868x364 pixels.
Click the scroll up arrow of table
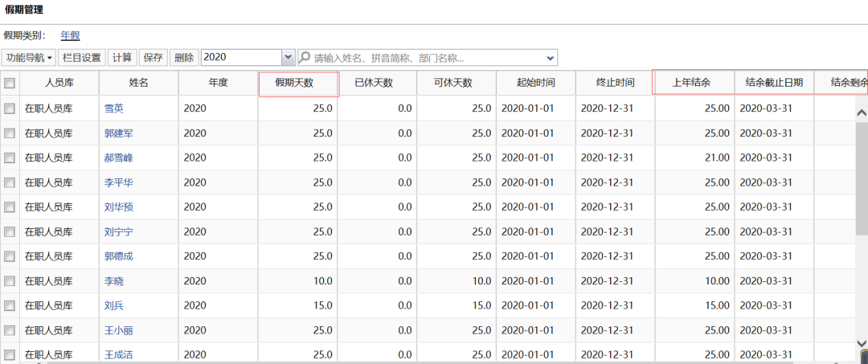[x=861, y=113]
